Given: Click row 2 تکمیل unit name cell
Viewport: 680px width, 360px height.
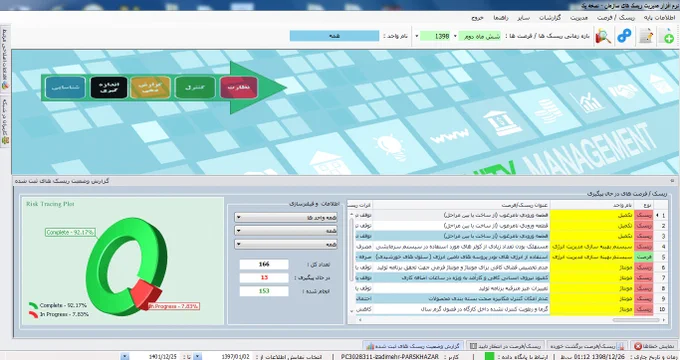Looking at the screenshot, I should click(x=592, y=226).
